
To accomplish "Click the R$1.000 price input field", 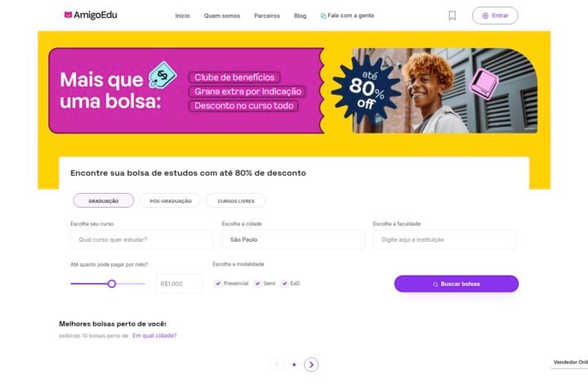I will tap(179, 284).
